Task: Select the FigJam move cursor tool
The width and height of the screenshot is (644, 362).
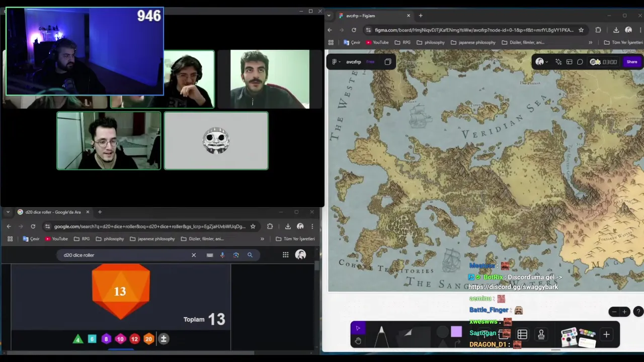Action: click(358, 328)
